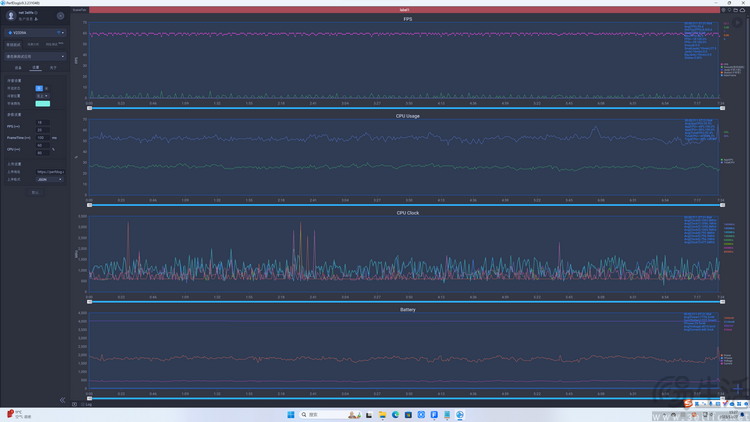
Task: Click the left handle of the Battery range slider
Action: tap(89, 398)
